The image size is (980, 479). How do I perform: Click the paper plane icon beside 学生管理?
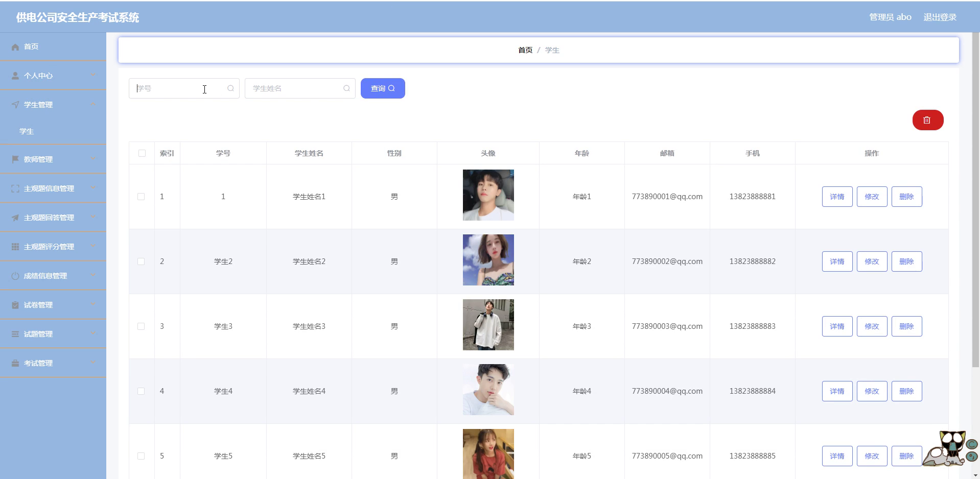[x=15, y=105]
